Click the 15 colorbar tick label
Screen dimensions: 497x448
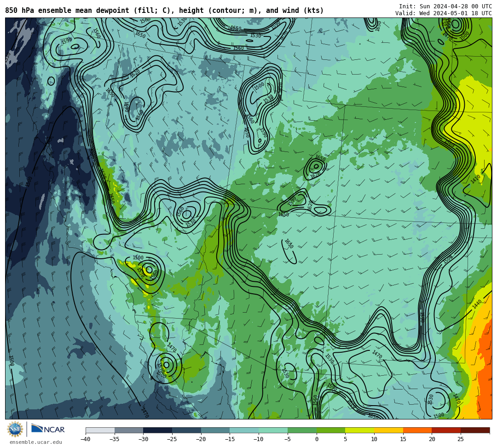click(x=403, y=439)
